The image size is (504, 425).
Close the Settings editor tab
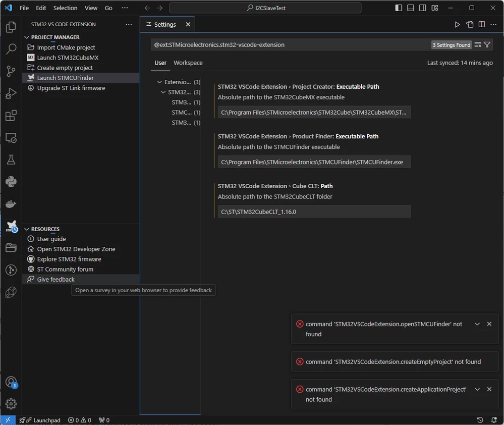coord(188,24)
